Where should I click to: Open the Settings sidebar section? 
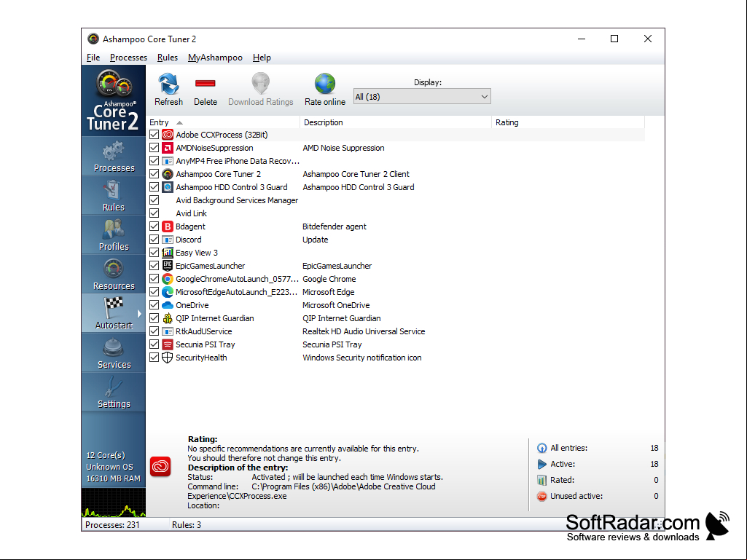(x=114, y=393)
